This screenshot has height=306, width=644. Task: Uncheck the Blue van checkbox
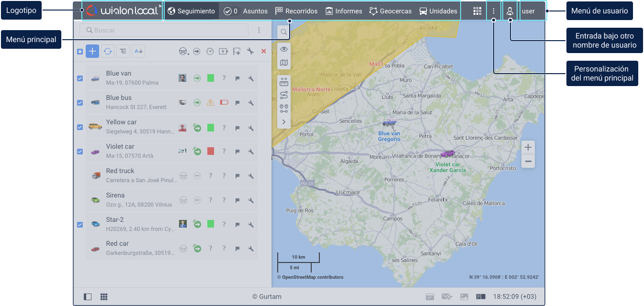coord(80,78)
